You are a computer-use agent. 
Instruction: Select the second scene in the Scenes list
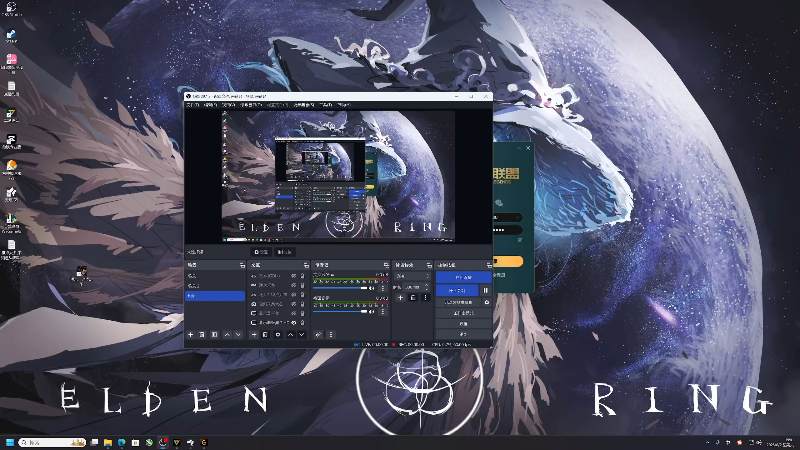215,286
